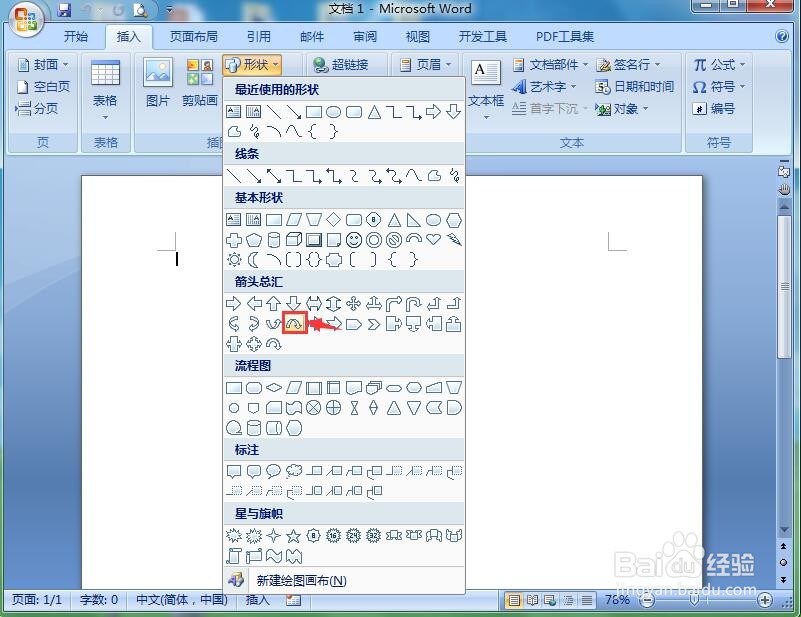This screenshot has width=801, height=617.
Task: Toggle Print Layout view in status bar
Action: point(514,600)
